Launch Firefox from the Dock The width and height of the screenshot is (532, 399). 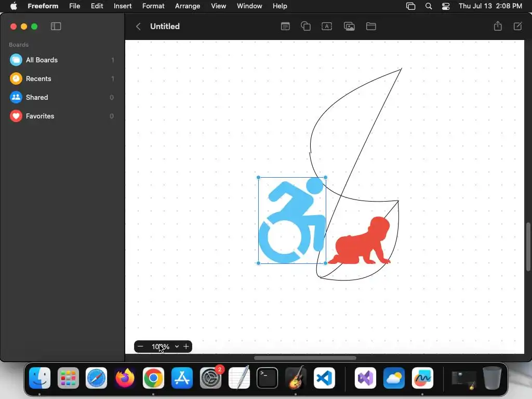(125, 378)
